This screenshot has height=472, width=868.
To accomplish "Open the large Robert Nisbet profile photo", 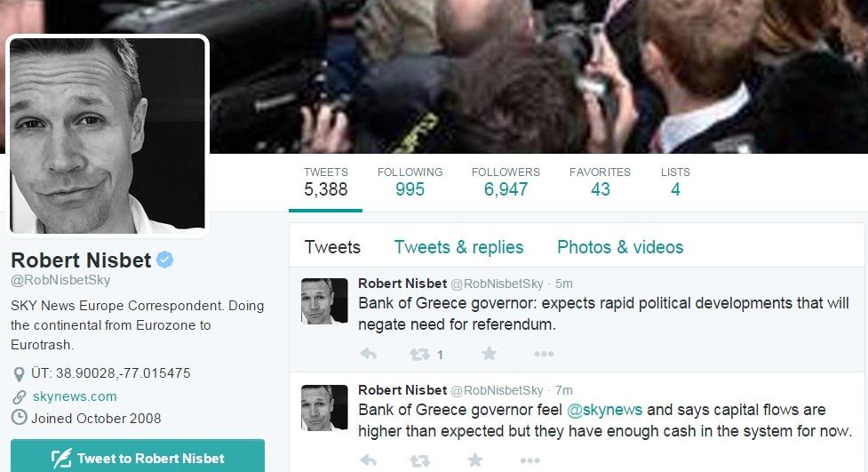I will [x=108, y=136].
